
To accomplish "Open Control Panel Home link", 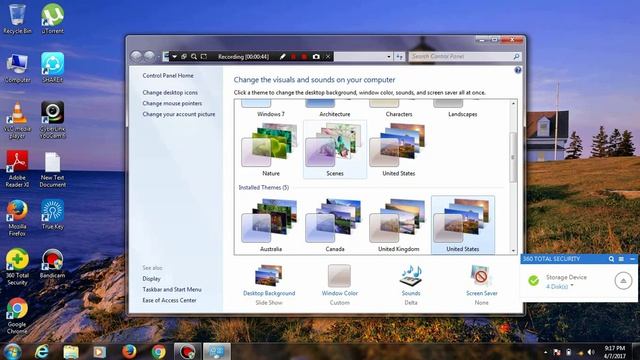I will click(x=168, y=76).
